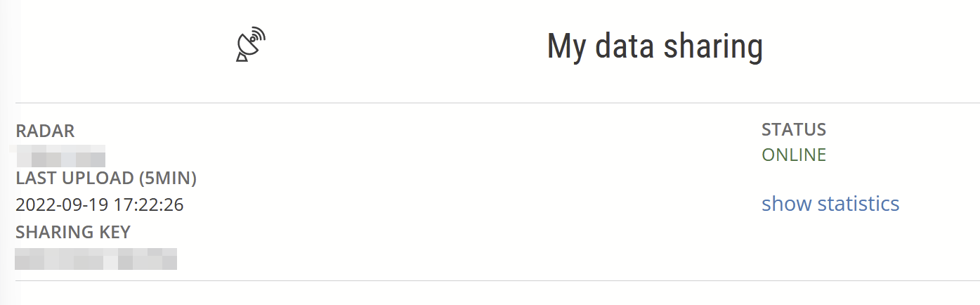Click the signal waves on the dish icon
Viewport: 980px width, 305px height.
(259, 35)
